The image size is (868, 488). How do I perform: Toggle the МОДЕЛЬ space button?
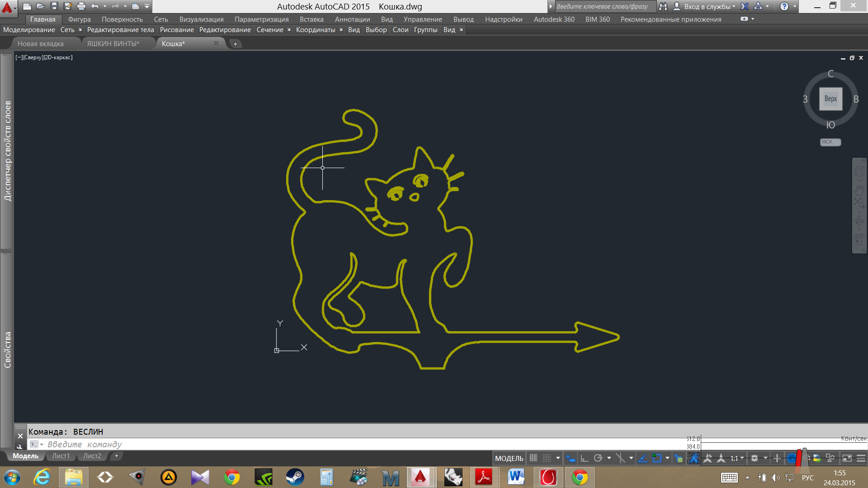pyautogui.click(x=509, y=458)
